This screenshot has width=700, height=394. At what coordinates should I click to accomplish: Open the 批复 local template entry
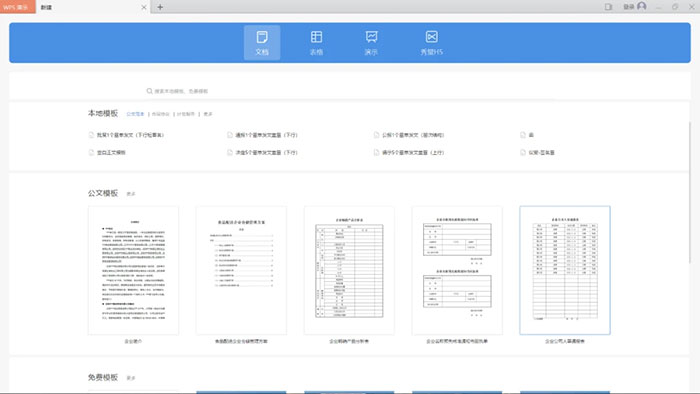click(126, 135)
